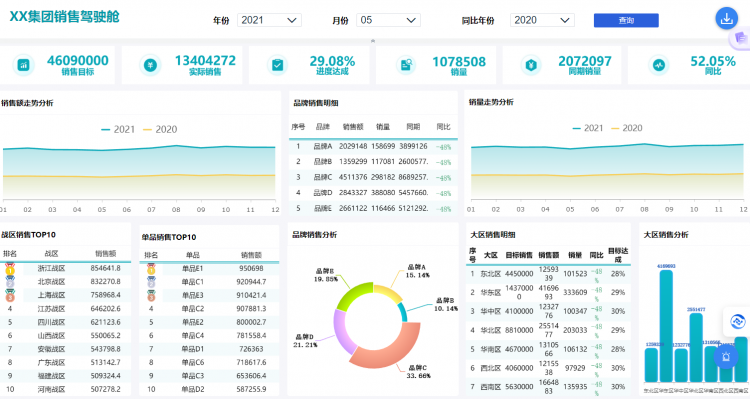This screenshot has width=750, height=399.
Task: Toggle 2021 legend in 销量走势分析 chart
Action: tap(587, 128)
